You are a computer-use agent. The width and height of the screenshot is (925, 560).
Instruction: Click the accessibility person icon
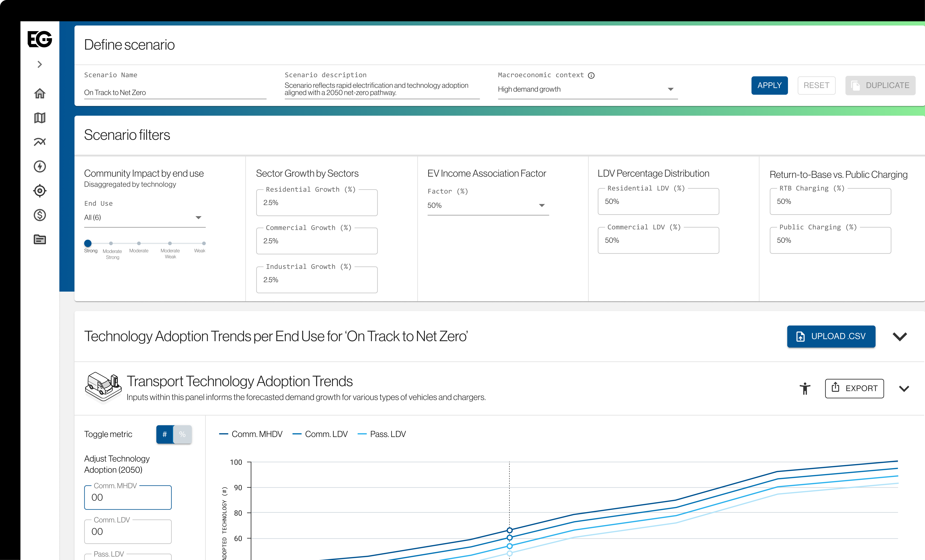click(x=805, y=388)
